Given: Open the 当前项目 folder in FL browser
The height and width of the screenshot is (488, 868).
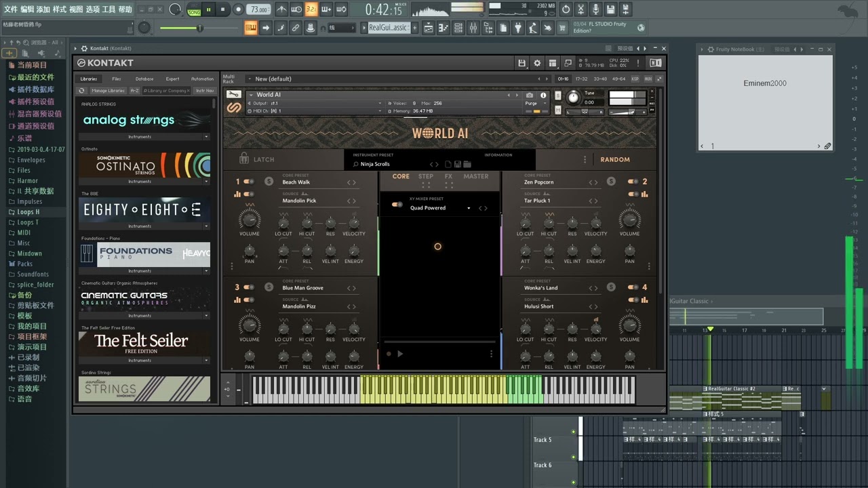Looking at the screenshot, I should point(33,65).
